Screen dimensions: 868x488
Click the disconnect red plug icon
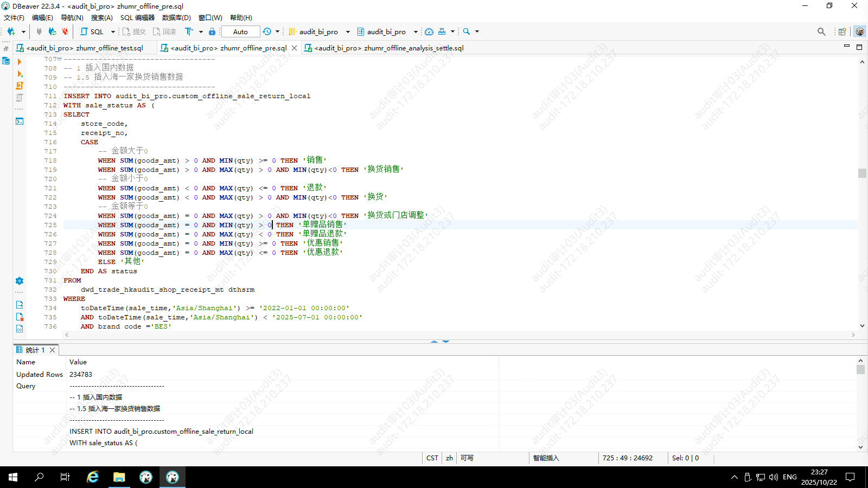click(x=65, y=31)
